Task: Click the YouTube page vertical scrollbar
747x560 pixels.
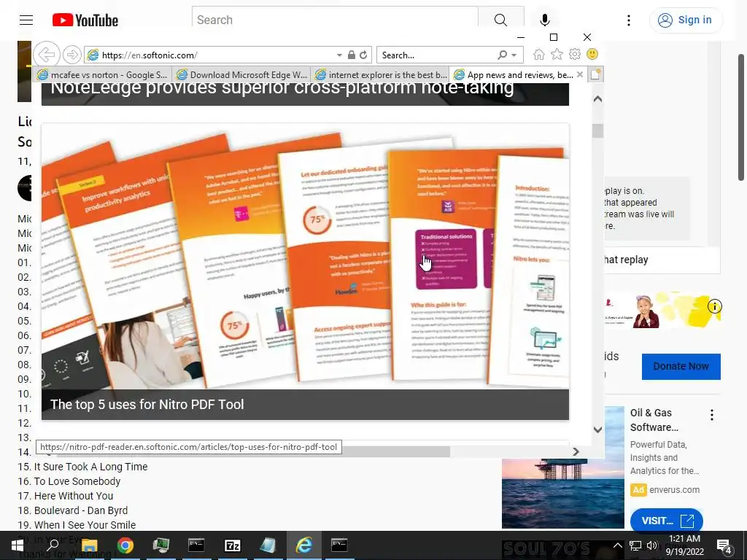Action: tap(741, 117)
